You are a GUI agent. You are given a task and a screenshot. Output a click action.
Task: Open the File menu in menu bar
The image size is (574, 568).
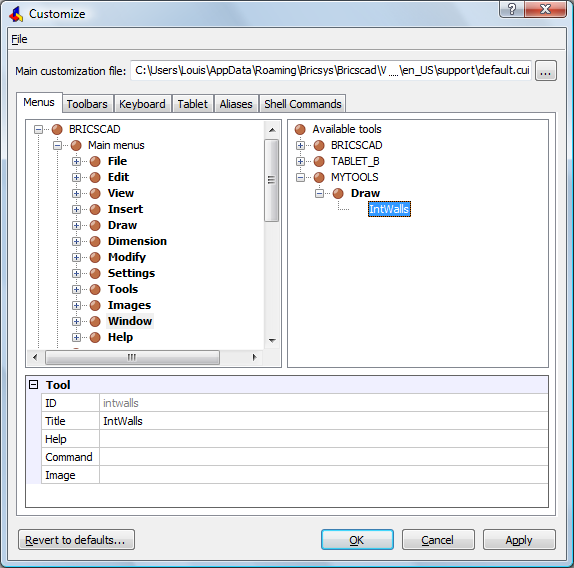[19, 39]
